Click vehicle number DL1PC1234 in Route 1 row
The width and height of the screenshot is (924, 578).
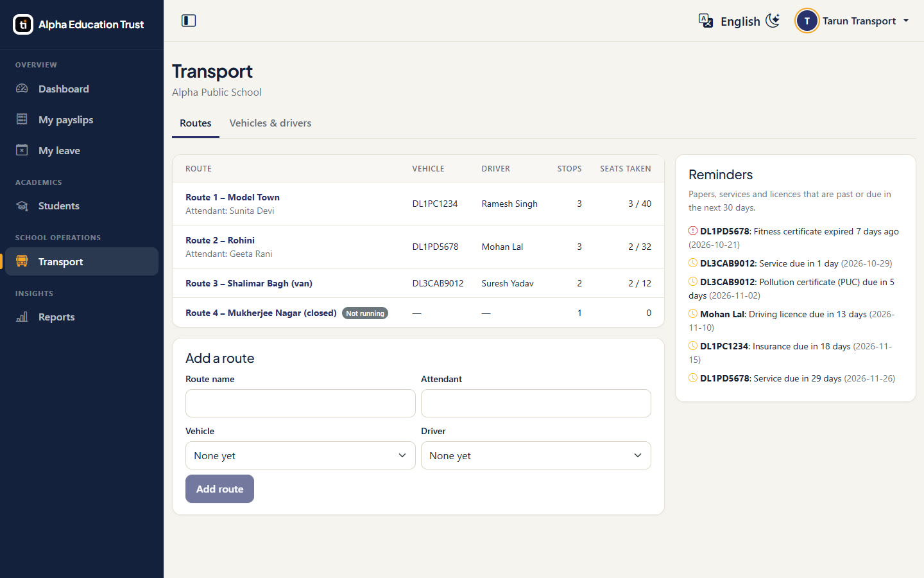click(x=435, y=204)
